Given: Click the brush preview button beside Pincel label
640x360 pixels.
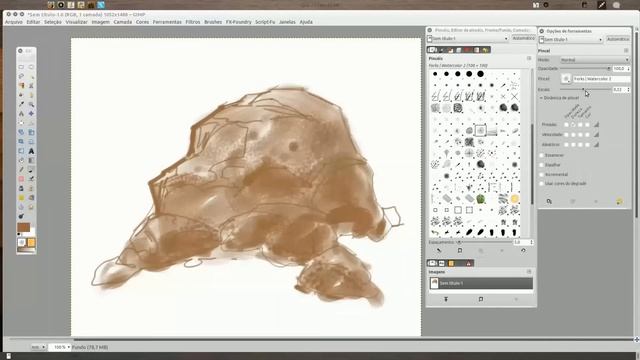Looking at the screenshot, I should coord(566,78).
